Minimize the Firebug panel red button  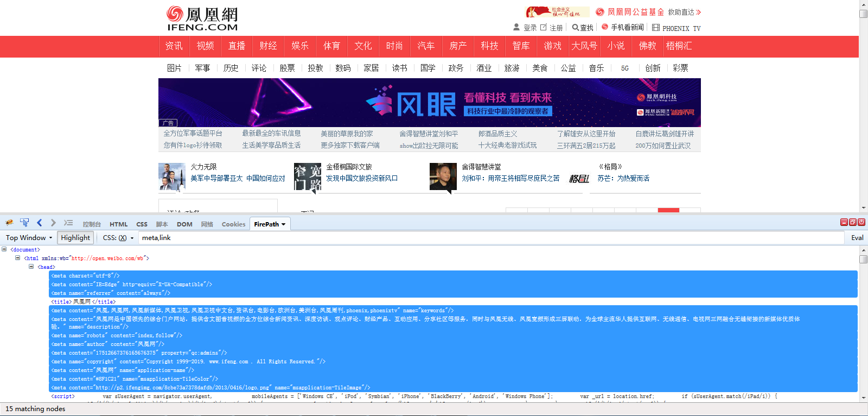coord(844,222)
